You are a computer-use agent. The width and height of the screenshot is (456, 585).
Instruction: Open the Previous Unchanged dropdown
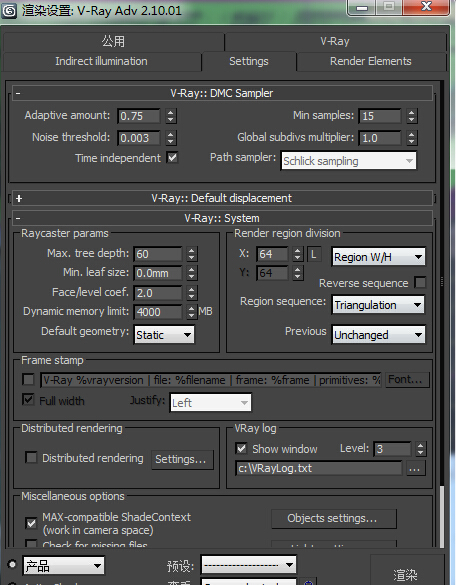(378, 335)
